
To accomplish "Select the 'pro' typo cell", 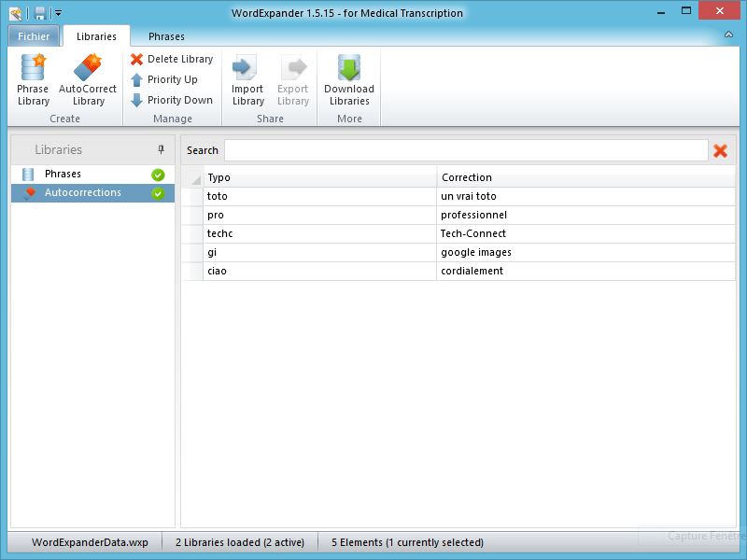I will (x=319, y=216).
